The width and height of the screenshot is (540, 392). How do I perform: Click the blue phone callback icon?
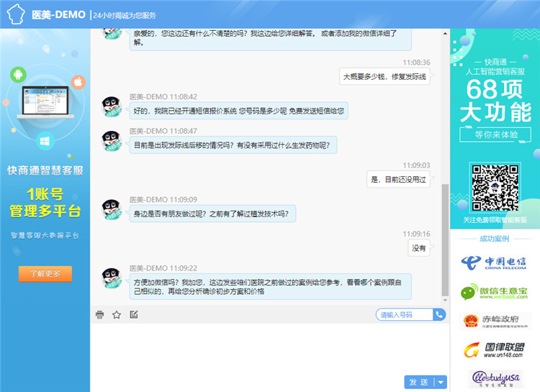[438, 314]
